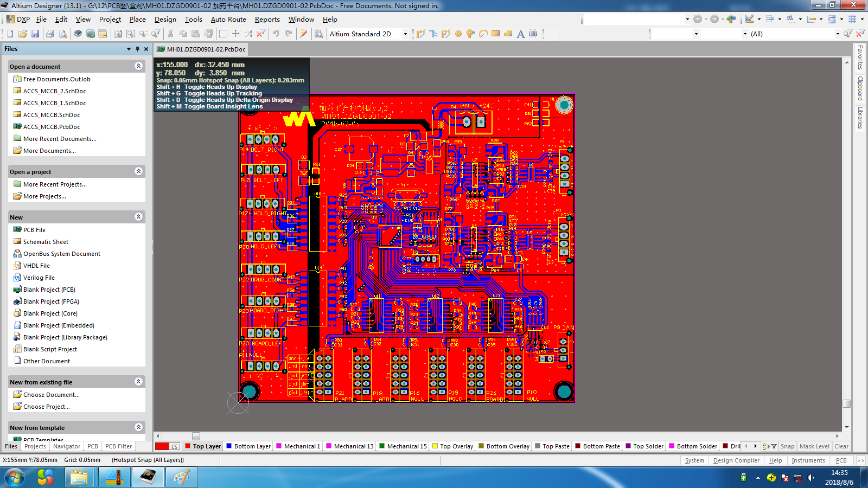Select the MH01.DZGD0901-02.PcbDoc document tab
This screenshot has height=488, width=868.
[x=201, y=49]
